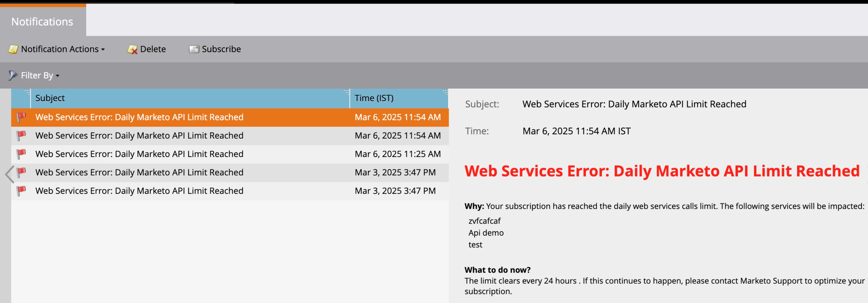Click the Delete icon with red X
Viewport: 868px width, 303px height.
[132, 49]
